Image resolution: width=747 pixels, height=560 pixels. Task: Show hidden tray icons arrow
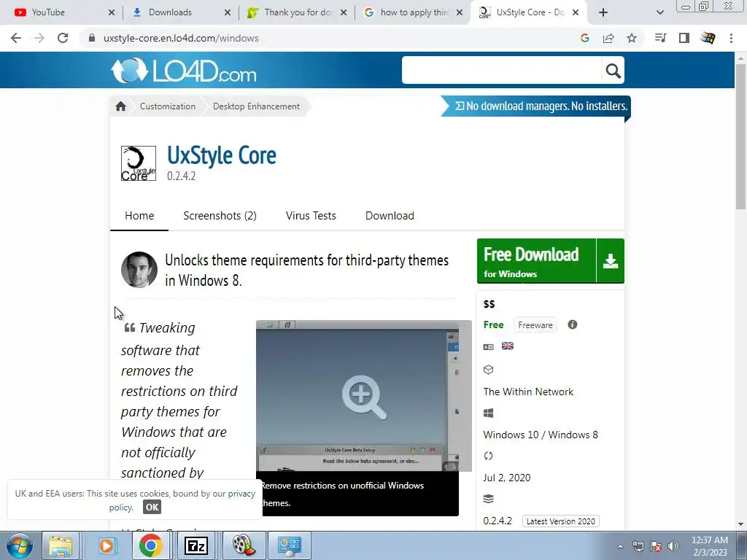tap(620, 546)
